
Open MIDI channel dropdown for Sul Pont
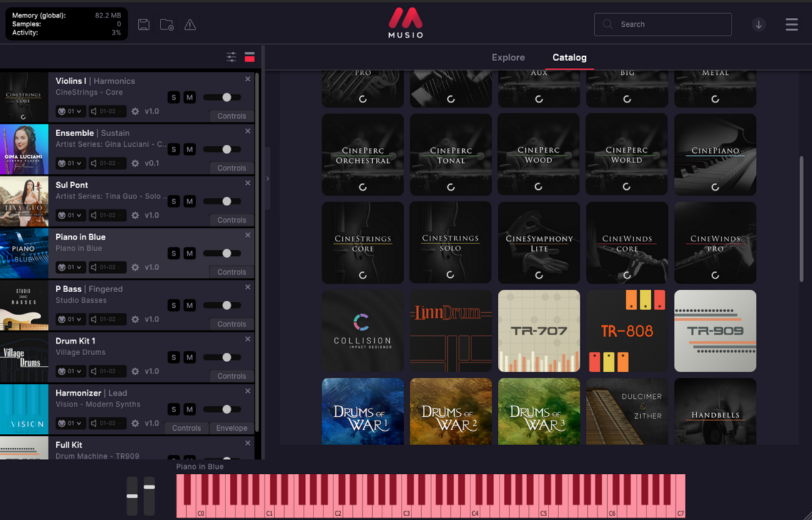tap(71, 215)
